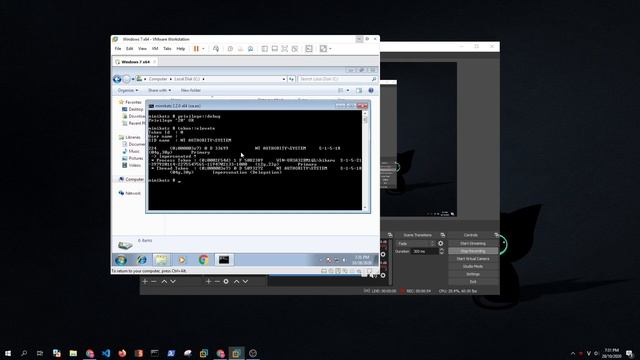Open Pictures library in navigation pane
This screenshot has width=640, height=360.
[133, 158]
